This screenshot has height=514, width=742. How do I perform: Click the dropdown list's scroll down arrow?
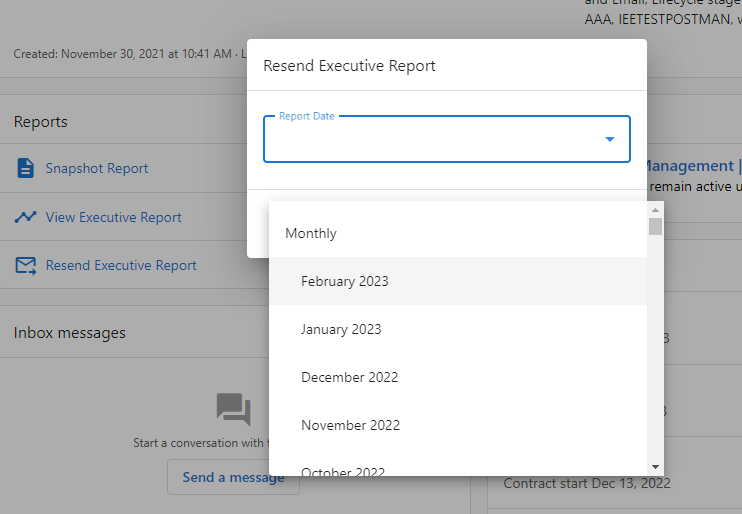point(655,467)
